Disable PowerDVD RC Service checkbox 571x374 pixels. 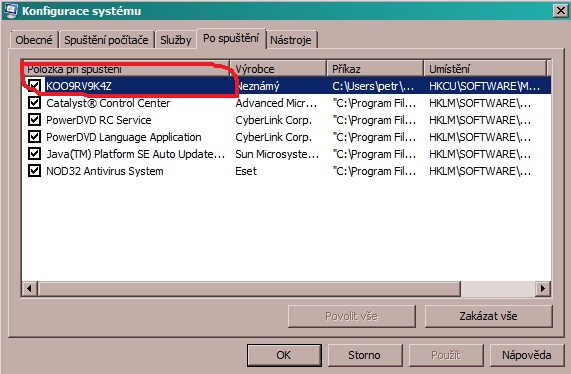(34, 120)
